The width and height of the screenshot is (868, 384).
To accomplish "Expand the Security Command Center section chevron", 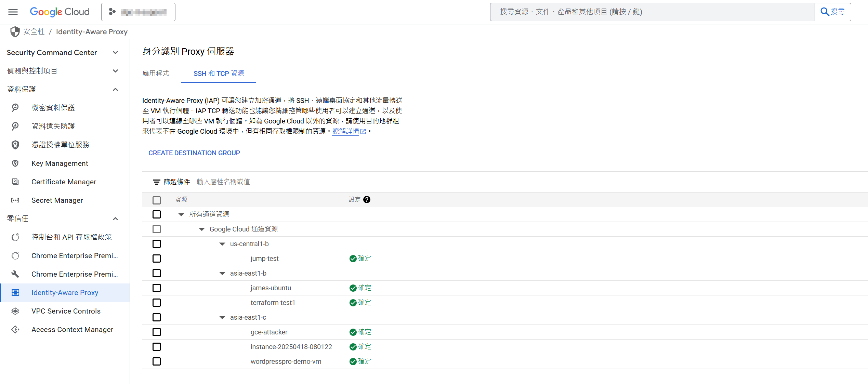I will 116,53.
